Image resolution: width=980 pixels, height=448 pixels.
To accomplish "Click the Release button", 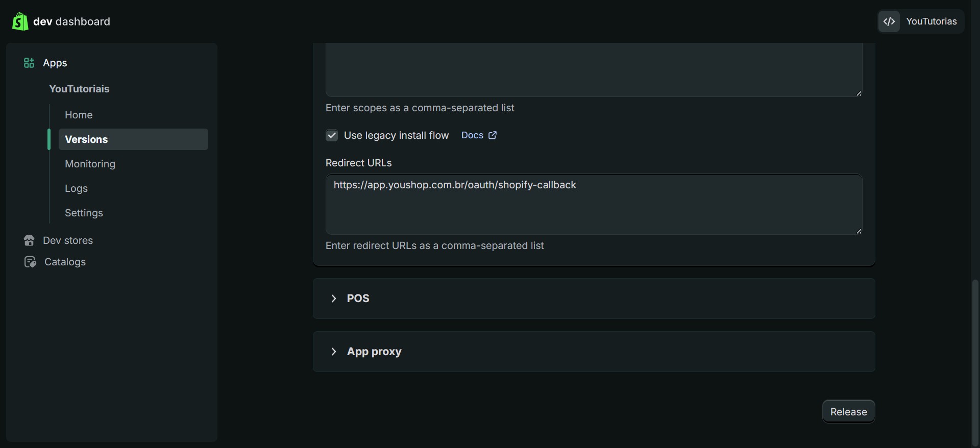I will (x=848, y=412).
